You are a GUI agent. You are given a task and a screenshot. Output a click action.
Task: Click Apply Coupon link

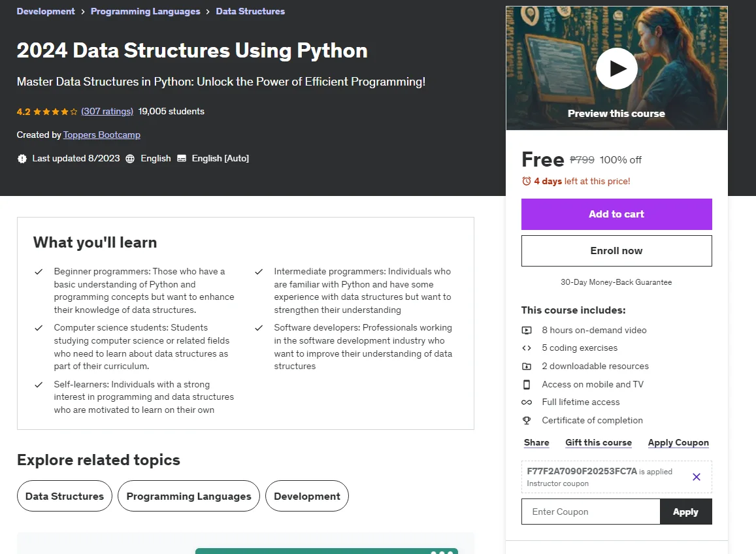[x=678, y=443]
